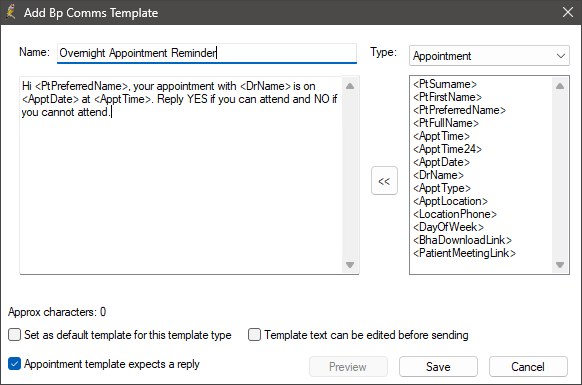The image size is (582, 385).
Task: Close the Add Bp Comms Template dialog
Action: coord(568,12)
